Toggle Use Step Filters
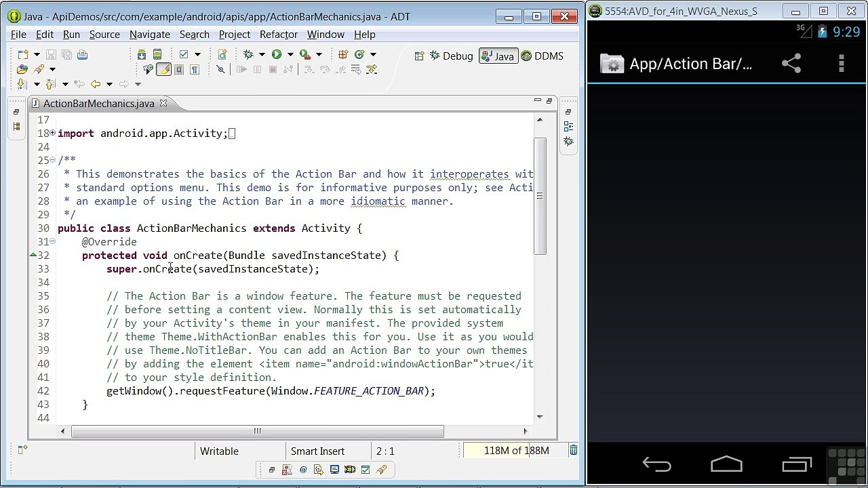Viewport: 868px width, 488px height. pyautogui.click(x=372, y=69)
